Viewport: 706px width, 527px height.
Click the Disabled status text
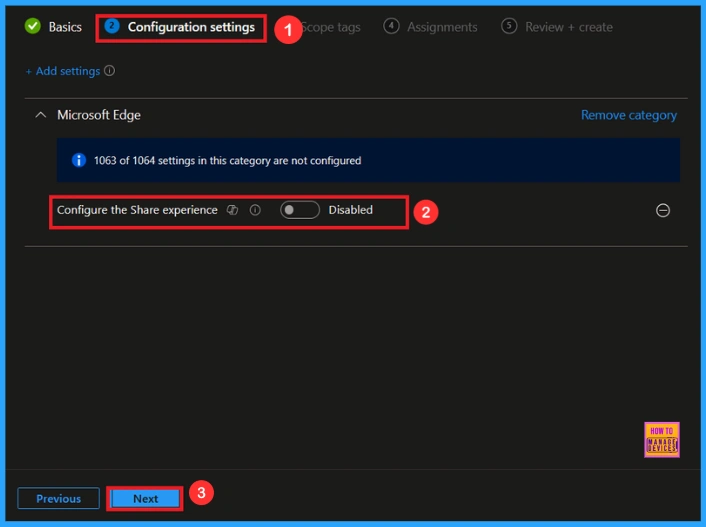[351, 210]
